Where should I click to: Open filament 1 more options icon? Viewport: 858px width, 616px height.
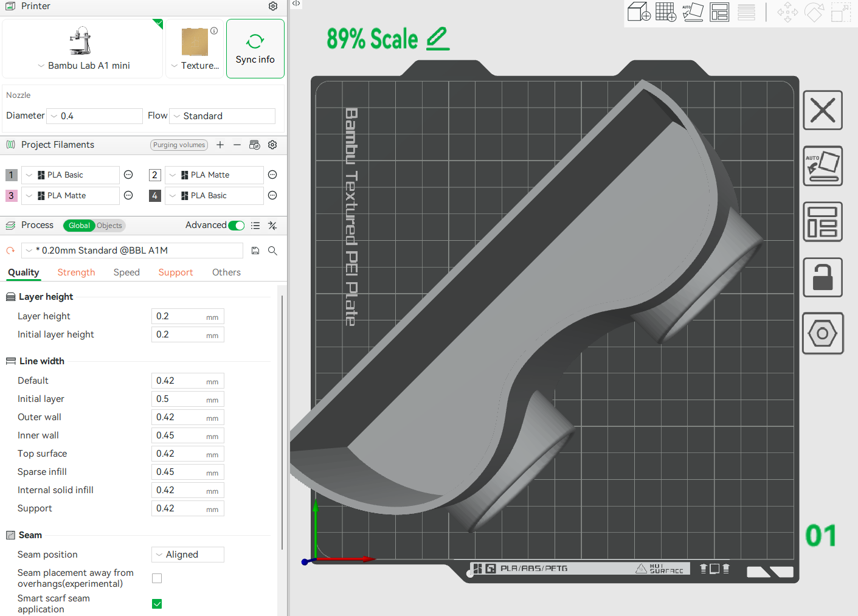[x=128, y=175]
